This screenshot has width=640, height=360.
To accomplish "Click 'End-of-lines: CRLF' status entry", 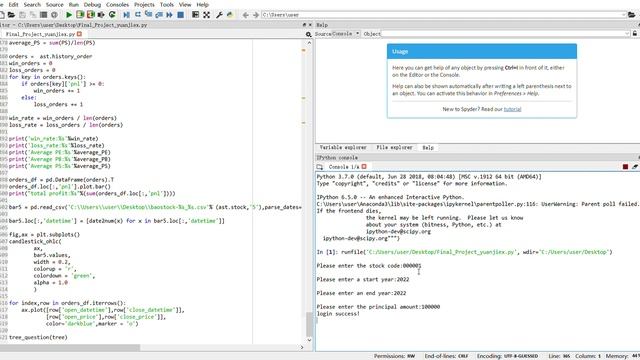I will 446,356.
